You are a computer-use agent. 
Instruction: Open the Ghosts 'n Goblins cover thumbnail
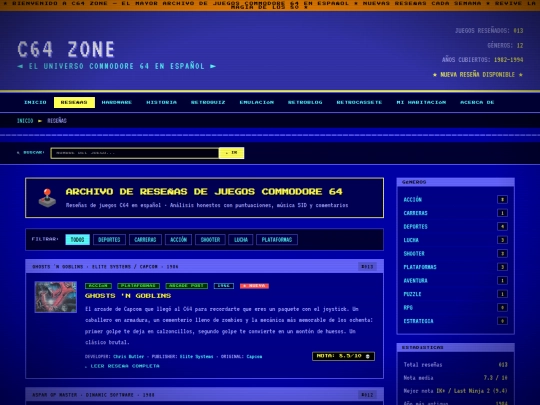click(56, 297)
